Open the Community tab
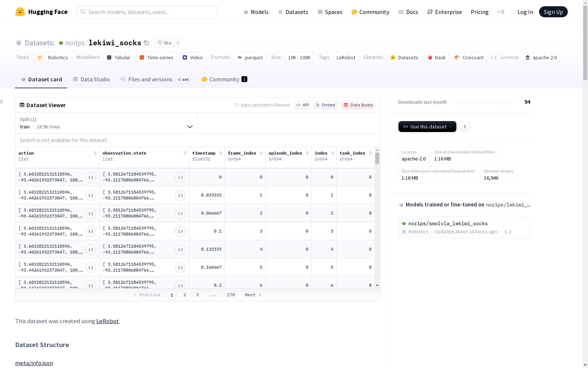Screen dimensions: 588x368 coord(224,79)
